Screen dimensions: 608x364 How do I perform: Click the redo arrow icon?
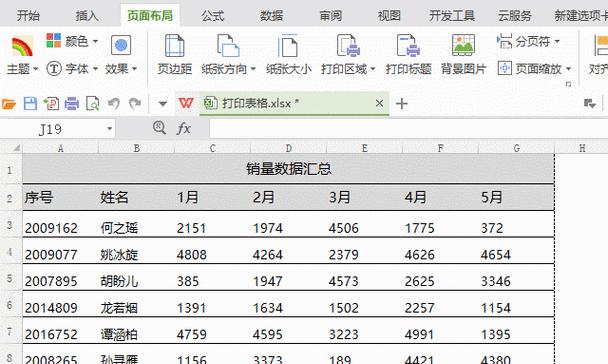click(x=135, y=104)
